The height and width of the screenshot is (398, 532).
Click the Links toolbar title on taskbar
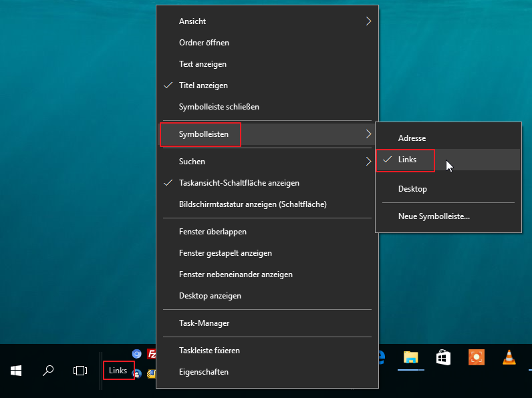[118, 371]
